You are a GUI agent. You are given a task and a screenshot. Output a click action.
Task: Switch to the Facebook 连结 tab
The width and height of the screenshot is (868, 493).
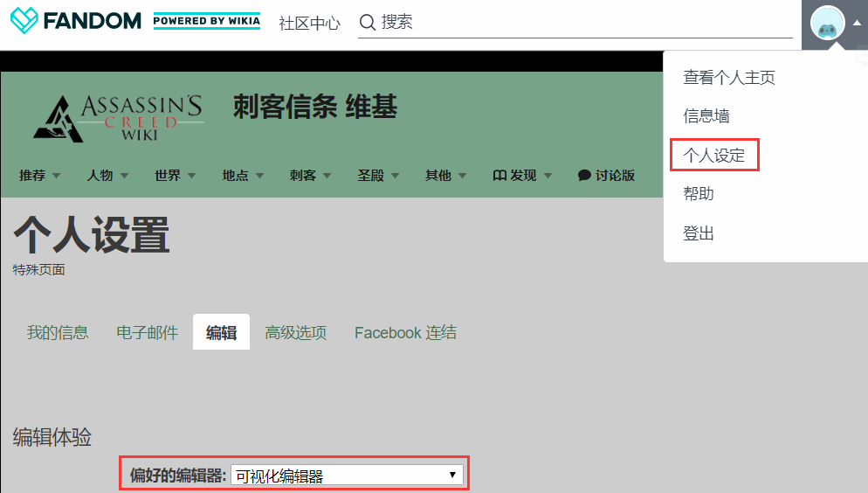tap(406, 332)
